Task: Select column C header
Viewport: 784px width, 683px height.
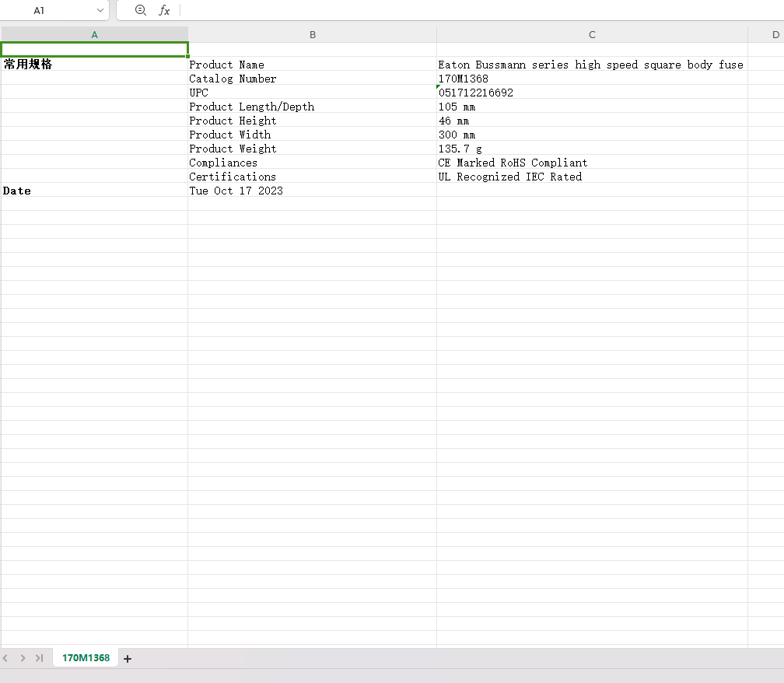Action: [x=592, y=34]
